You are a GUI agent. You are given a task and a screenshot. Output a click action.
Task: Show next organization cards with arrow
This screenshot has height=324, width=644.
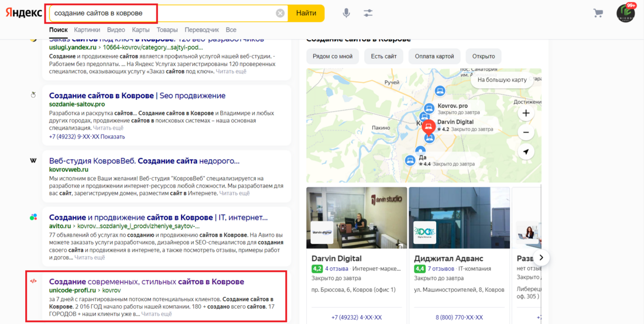[x=542, y=257]
